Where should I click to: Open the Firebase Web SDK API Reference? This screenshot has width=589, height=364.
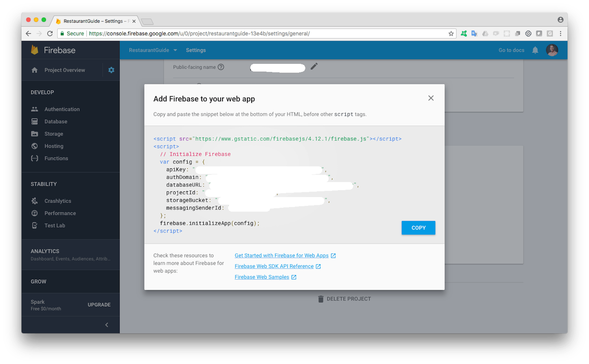tap(274, 266)
